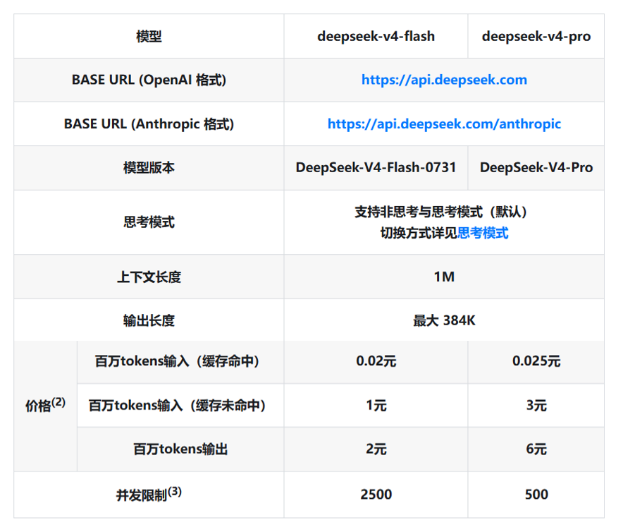The width and height of the screenshot is (623, 525).
Task: Click the 上下文长度 row label
Action: pyautogui.click(x=149, y=277)
